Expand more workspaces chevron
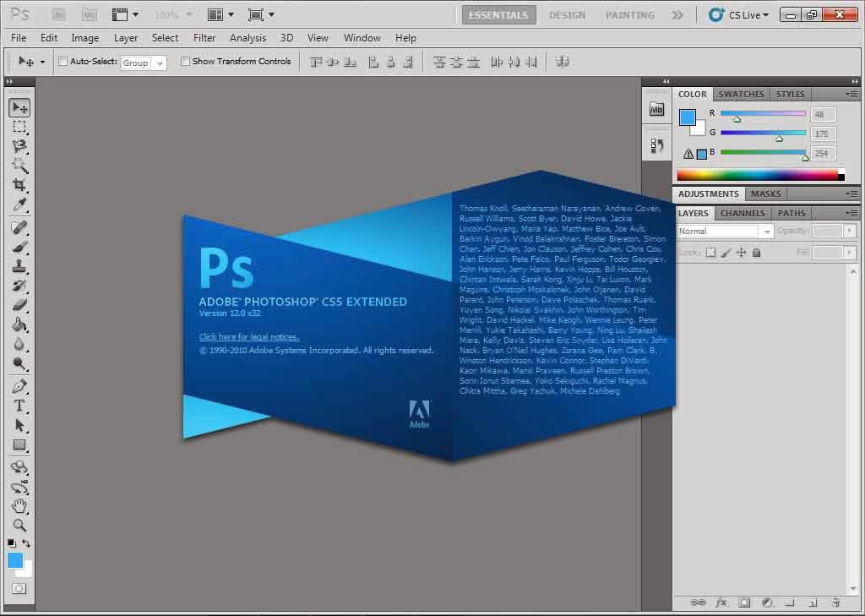Screen dimensions: 865x616 (x=677, y=15)
